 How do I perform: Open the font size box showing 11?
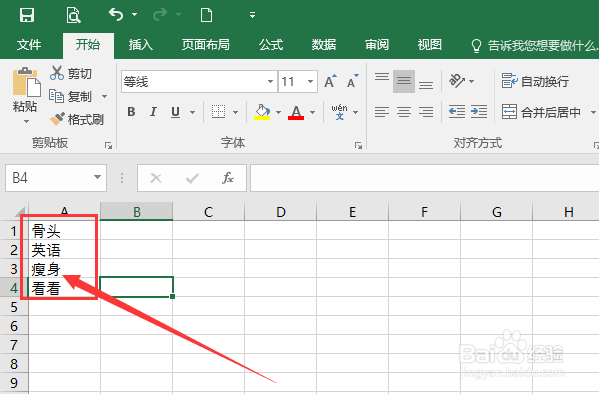coord(298,81)
